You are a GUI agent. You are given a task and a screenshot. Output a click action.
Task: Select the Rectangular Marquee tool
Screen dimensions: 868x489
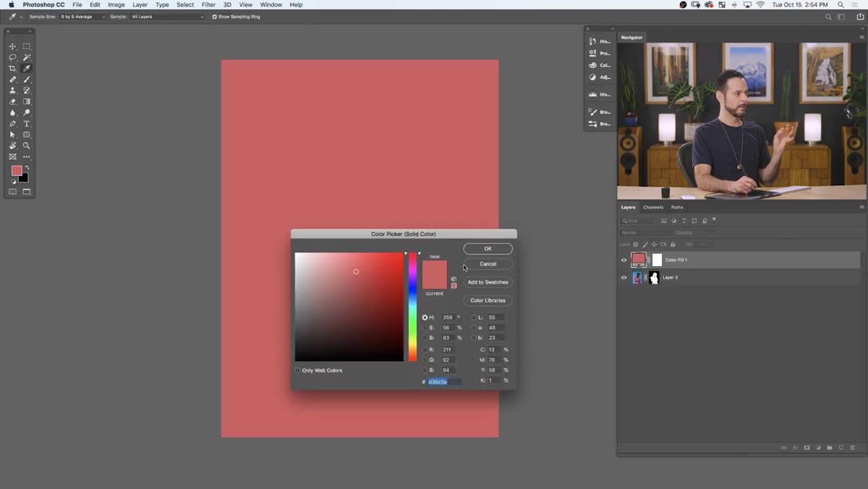[x=27, y=46]
